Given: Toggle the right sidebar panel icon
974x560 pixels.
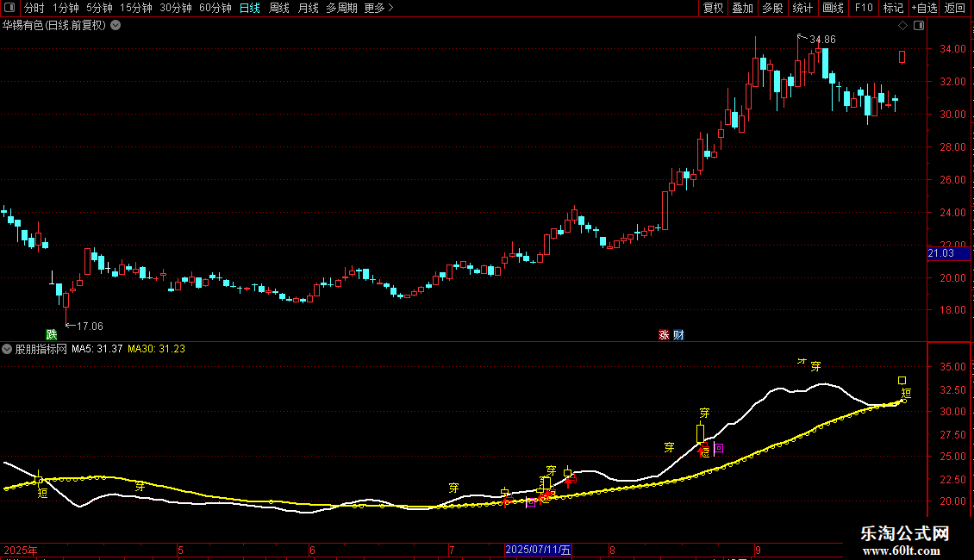Looking at the screenshot, I should (x=919, y=26).
